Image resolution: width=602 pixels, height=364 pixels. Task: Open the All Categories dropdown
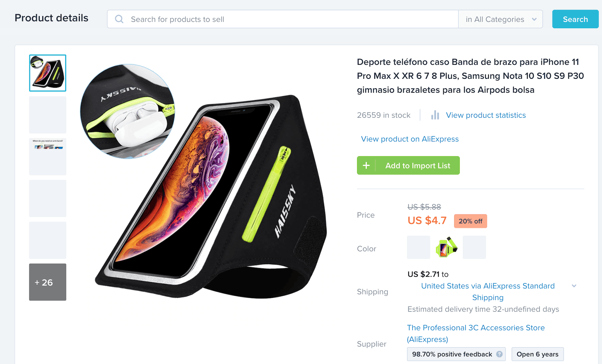pos(500,19)
